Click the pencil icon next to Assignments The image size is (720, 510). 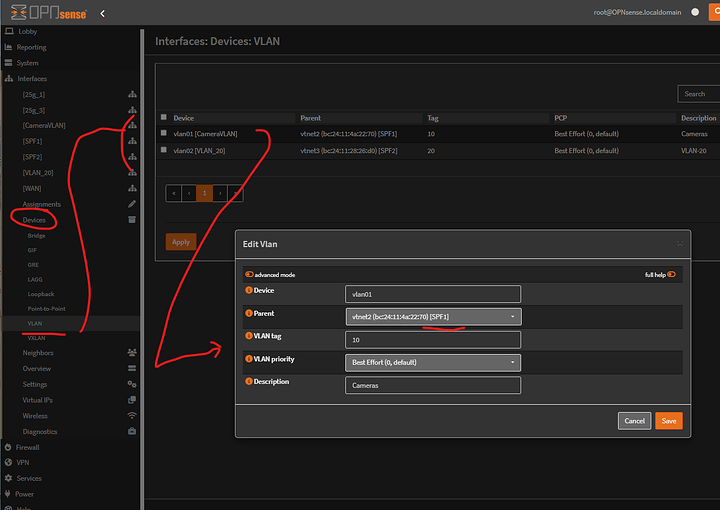pyautogui.click(x=132, y=204)
